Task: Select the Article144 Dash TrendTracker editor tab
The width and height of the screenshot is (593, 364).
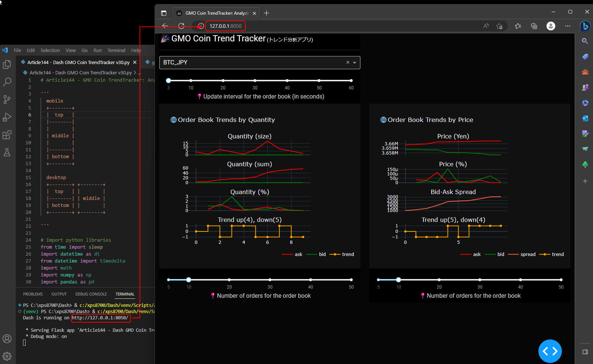Action: tap(78, 62)
